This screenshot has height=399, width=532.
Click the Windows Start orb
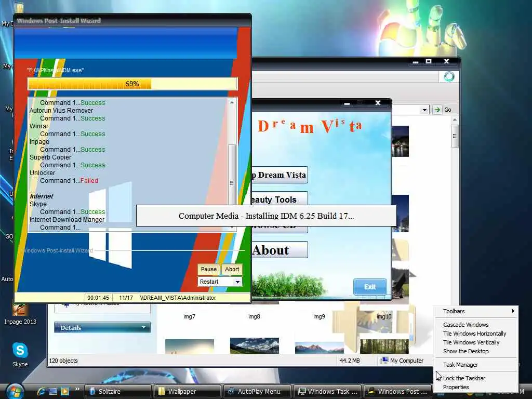(14, 392)
